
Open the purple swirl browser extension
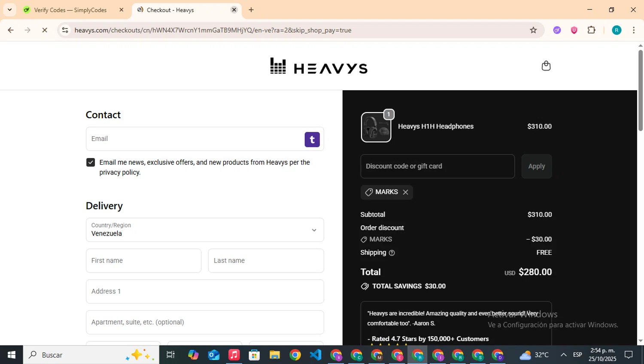[557, 30]
